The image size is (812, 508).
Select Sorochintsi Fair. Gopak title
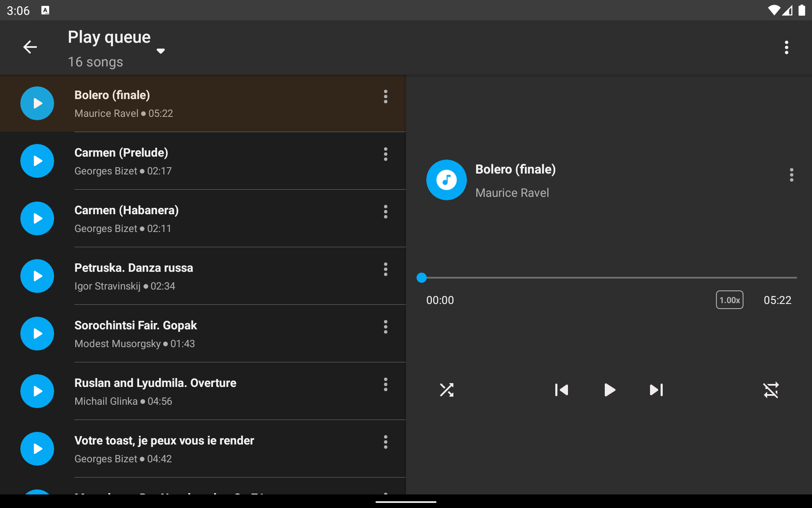pos(136,326)
